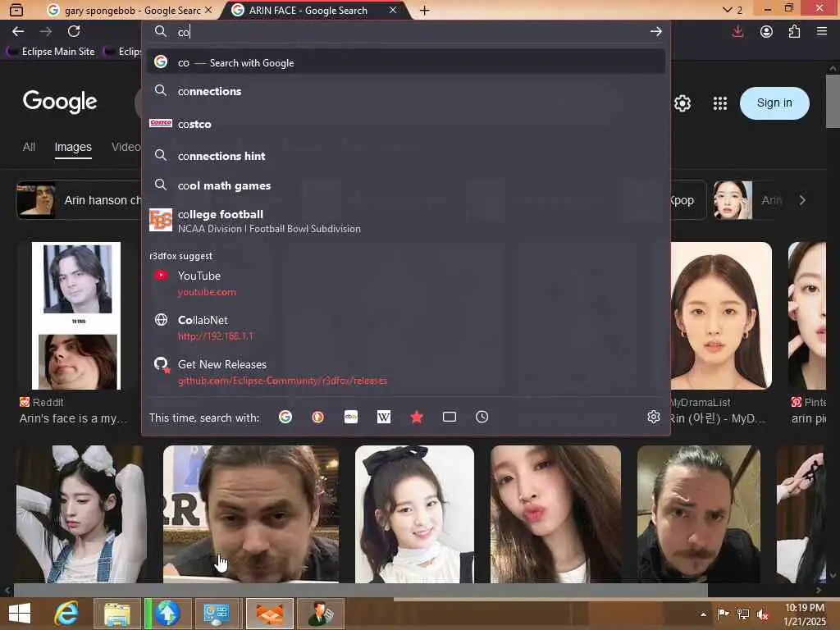Image resolution: width=840 pixels, height=630 pixels.
Task: Click the horizontal page scrollbar
Action: (360, 590)
